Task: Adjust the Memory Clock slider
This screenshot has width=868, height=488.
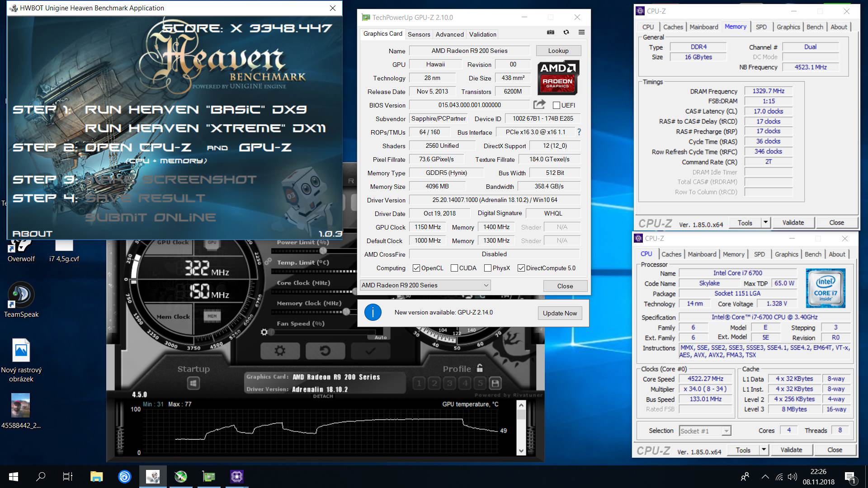Action: point(346,311)
